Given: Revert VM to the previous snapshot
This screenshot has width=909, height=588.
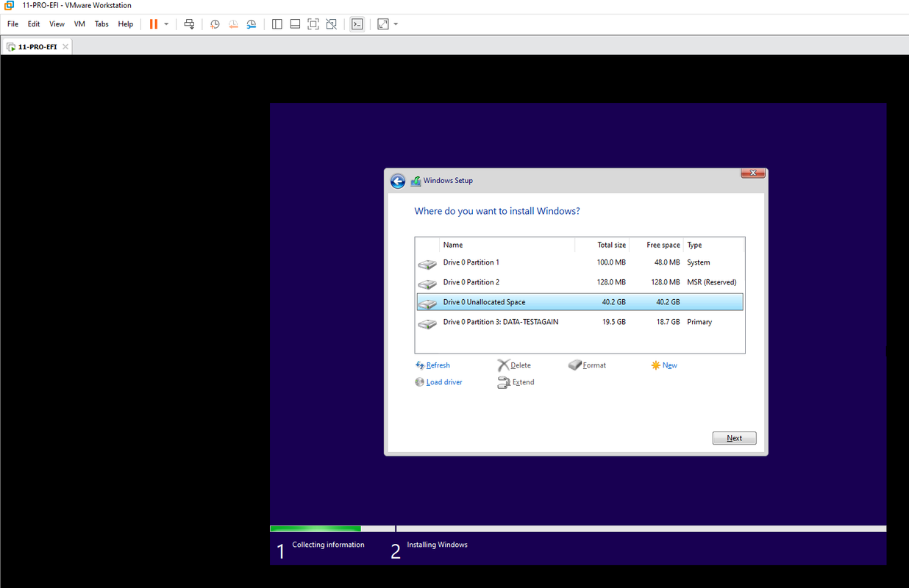Looking at the screenshot, I should [x=233, y=24].
